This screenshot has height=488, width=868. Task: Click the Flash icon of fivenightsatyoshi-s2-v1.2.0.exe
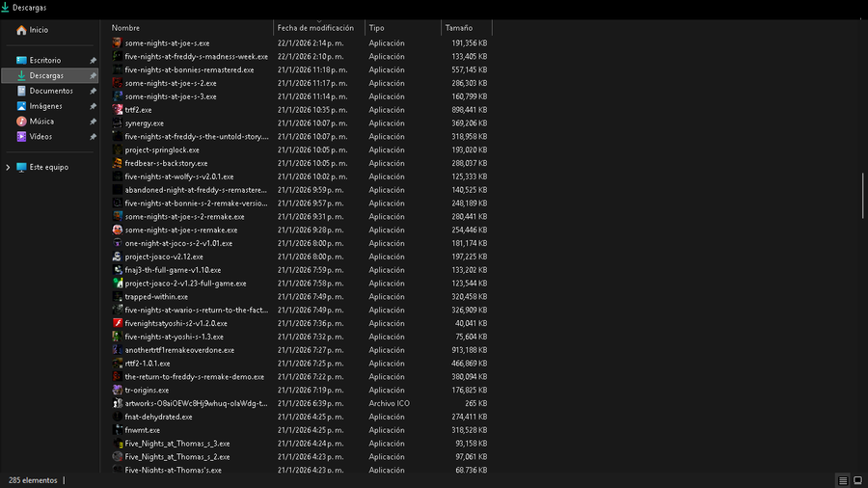pos(118,323)
